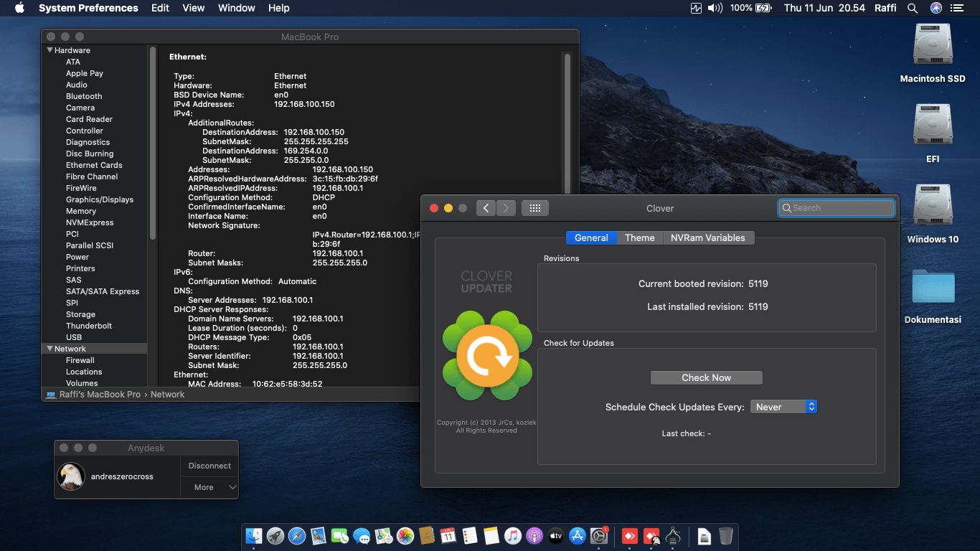Switch to NVRam Variables tab
Screen dimensions: 980x551
click(x=708, y=237)
